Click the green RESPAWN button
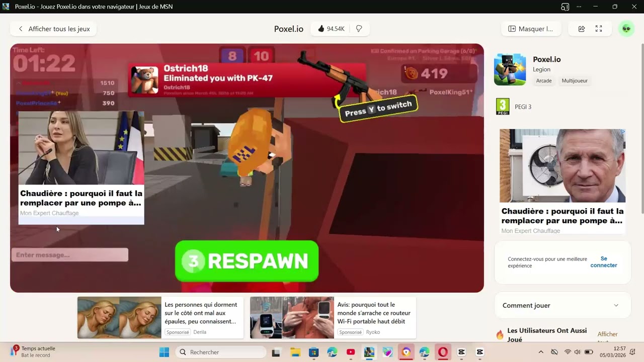Screen dimensions: 644x362 pos(247,261)
